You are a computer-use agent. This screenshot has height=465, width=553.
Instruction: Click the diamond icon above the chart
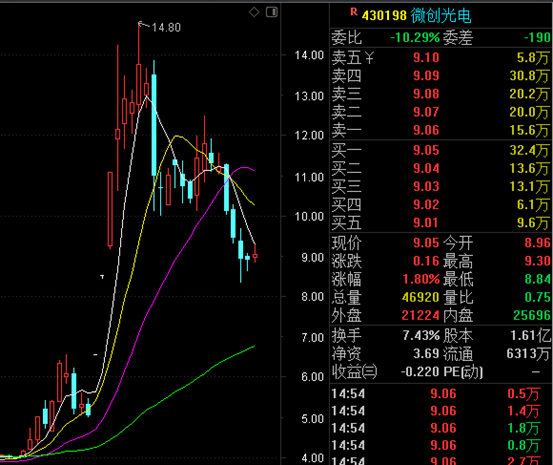(254, 12)
